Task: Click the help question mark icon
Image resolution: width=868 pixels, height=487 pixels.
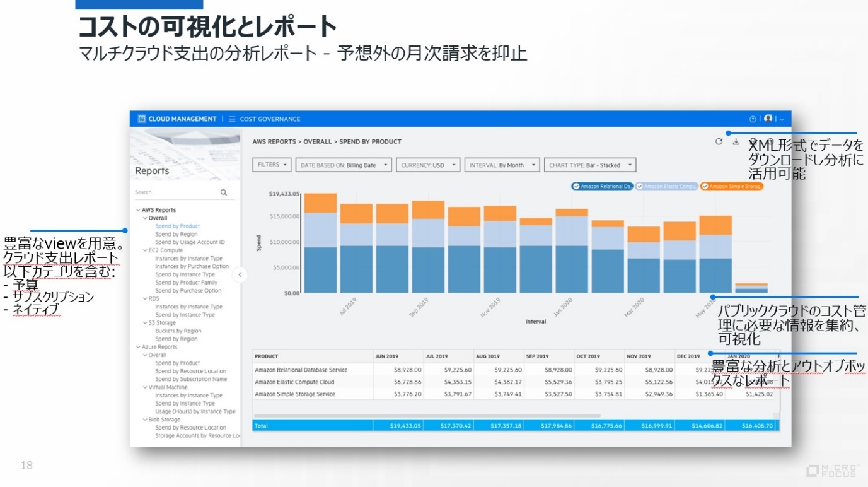Action: point(752,119)
